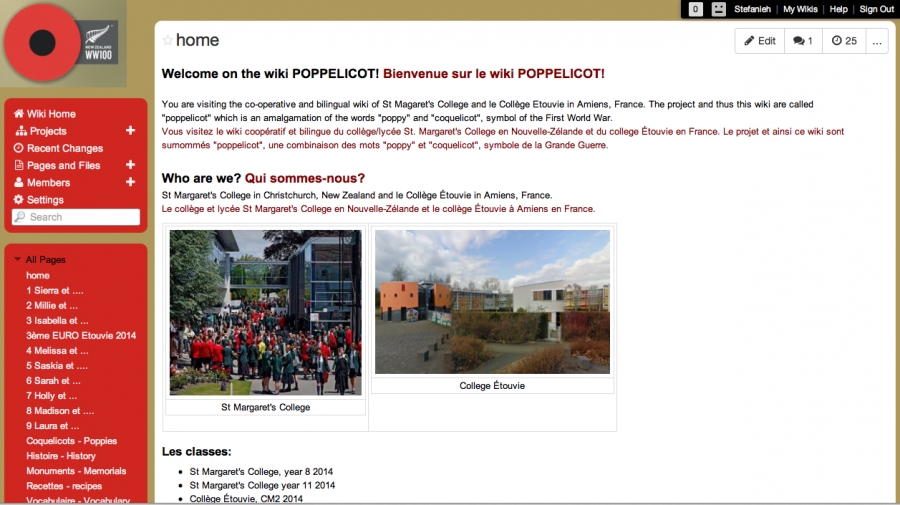Open the 'Coquelicots - Poppies' page
This screenshot has height=505, width=900.
[72, 441]
